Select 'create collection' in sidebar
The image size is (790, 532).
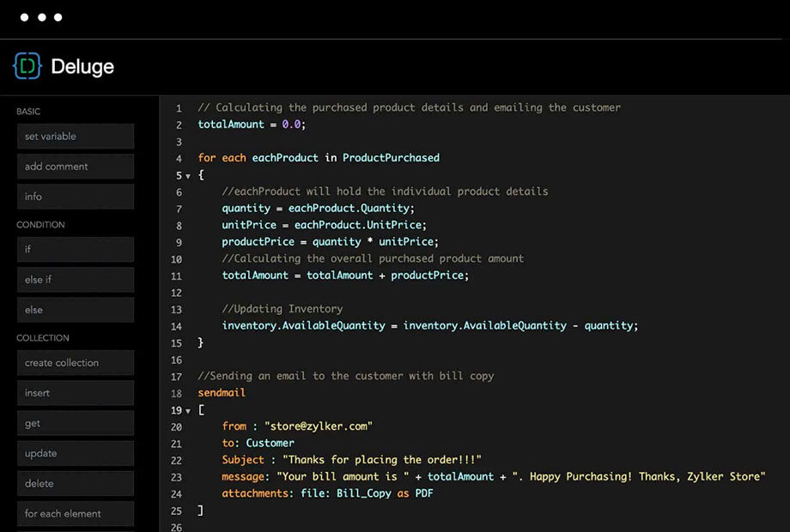pyautogui.click(x=76, y=363)
